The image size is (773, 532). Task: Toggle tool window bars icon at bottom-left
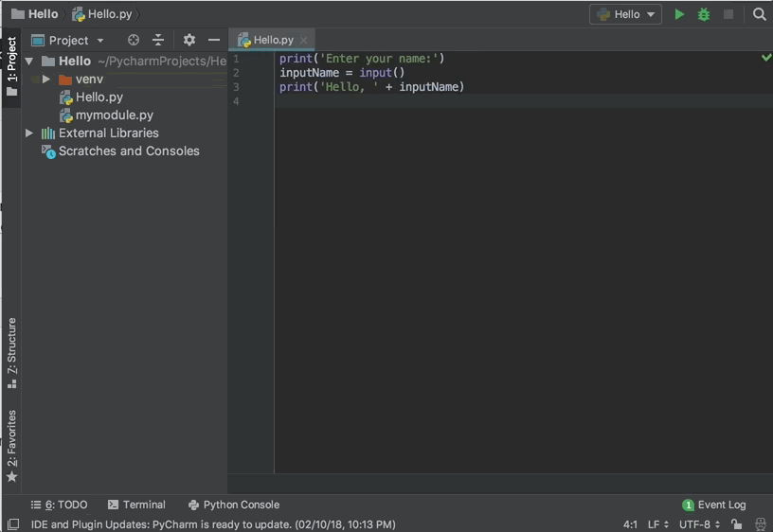click(x=13, y=524)
